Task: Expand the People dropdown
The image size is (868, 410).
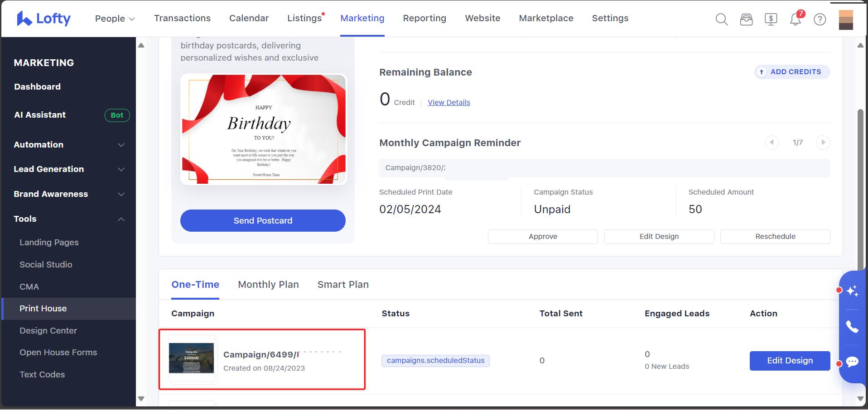Action: [115, 19]
